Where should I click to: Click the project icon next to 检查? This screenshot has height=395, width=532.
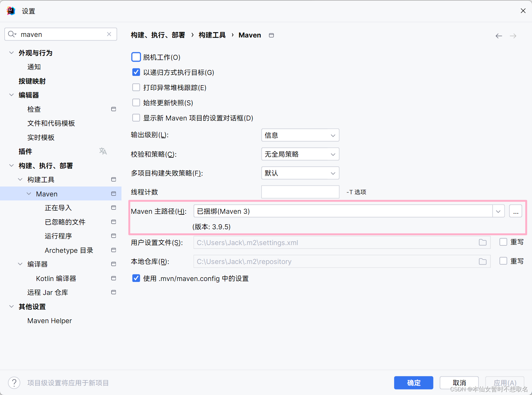[114, 109]
